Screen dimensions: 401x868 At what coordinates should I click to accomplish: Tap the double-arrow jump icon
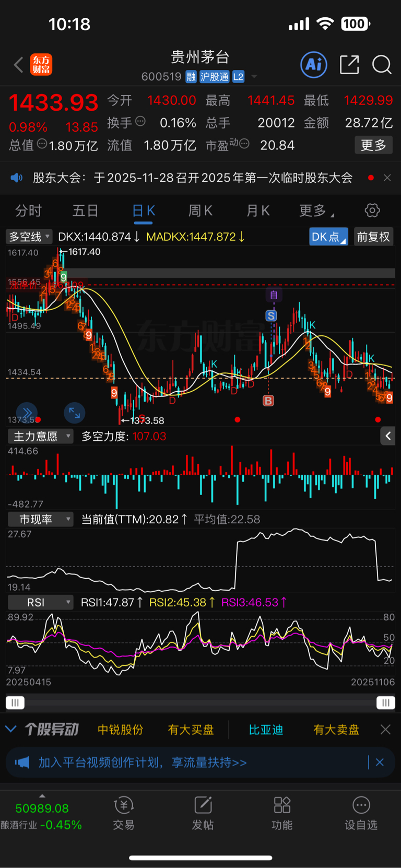click(27, 413)
